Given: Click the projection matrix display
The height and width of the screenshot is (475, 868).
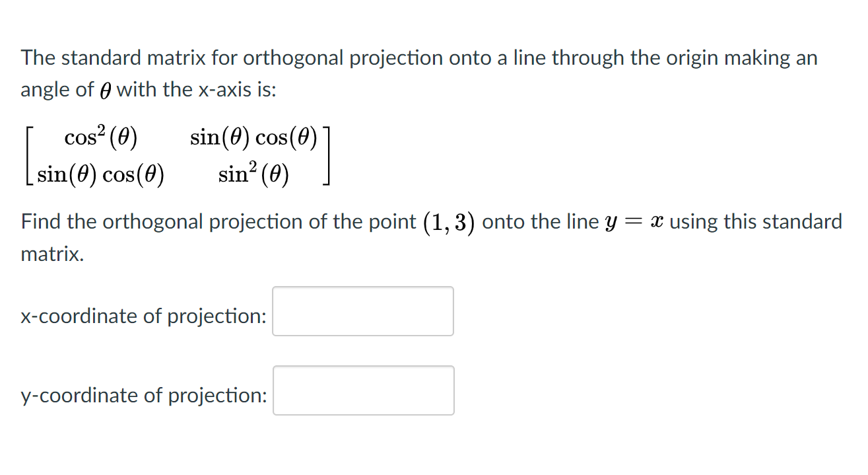Looking at the screenshot, I should pyautogui.click(x=177, y=155).
